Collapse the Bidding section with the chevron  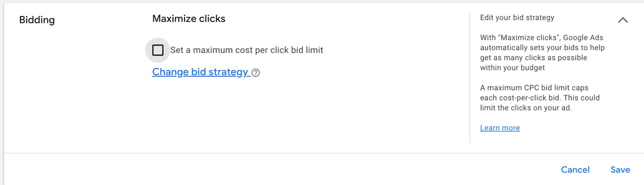(623, 20)
